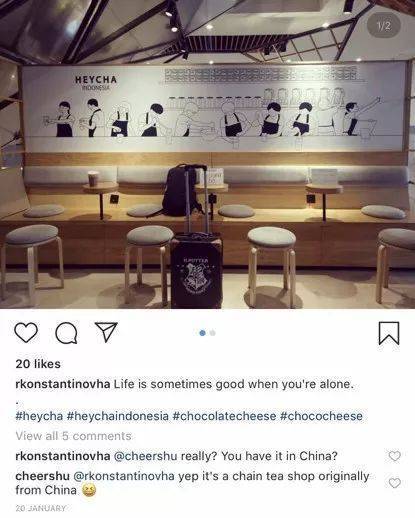Expand View all 5 comments

coord(74,436)
